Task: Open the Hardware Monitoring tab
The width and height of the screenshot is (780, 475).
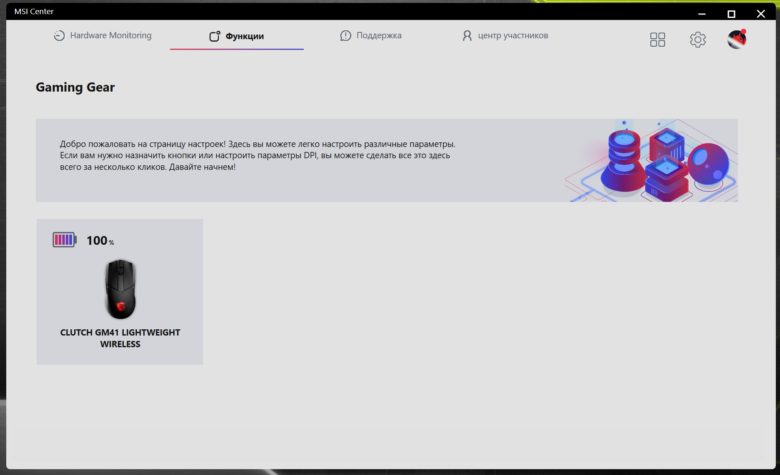Action: (x=102, y=35)
